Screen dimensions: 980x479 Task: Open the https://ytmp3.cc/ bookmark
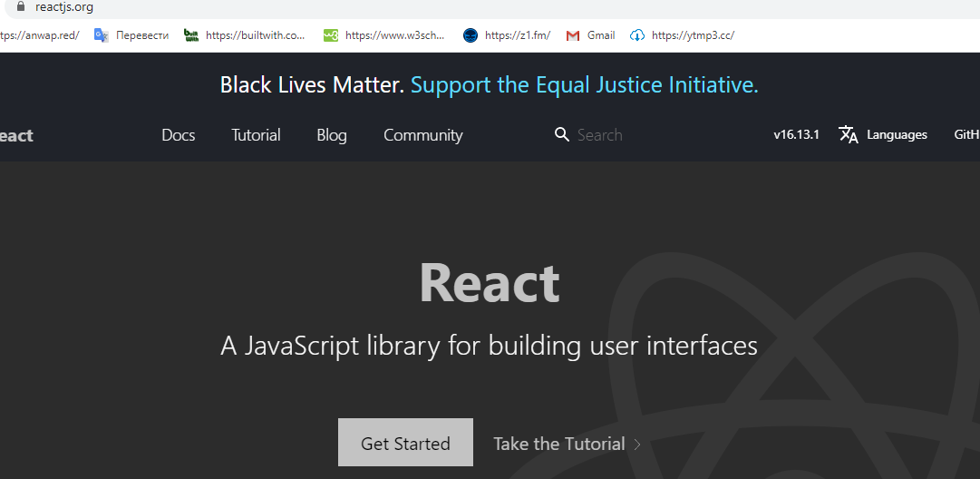click(694, 35)
